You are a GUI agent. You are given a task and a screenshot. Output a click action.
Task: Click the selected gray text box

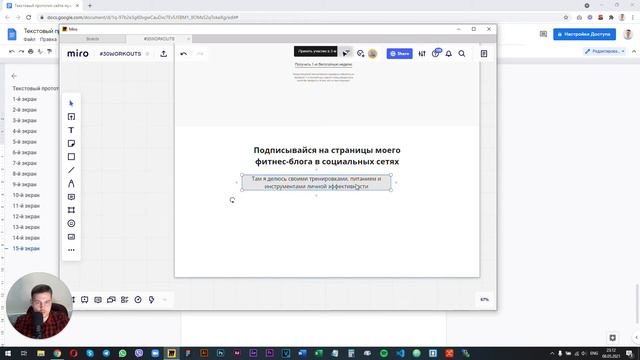(316, 182)
